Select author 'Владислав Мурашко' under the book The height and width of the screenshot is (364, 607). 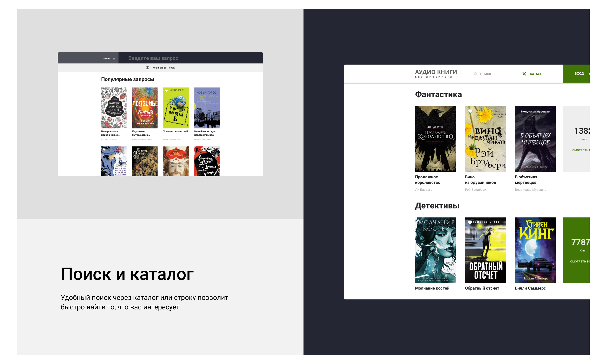(530, 190)
